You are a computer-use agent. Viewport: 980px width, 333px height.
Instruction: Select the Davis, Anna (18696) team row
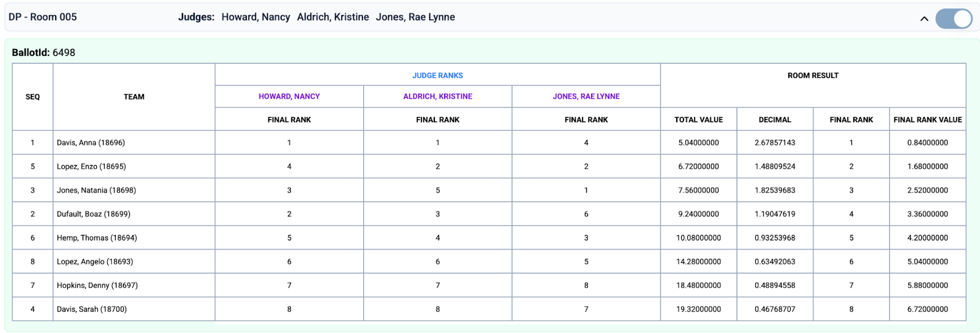91,143
